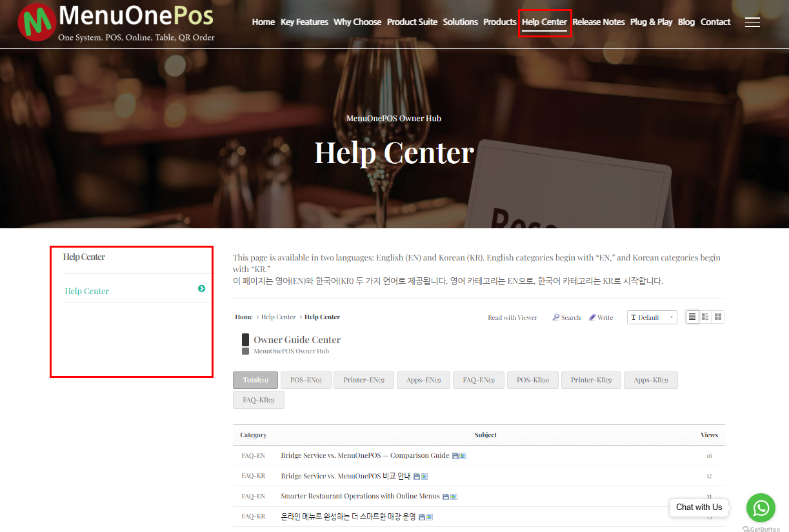The width and height of the screenshot is (789, 532).
Task: Click Home in the breadcrumb
Action: (x=244, y=317)
